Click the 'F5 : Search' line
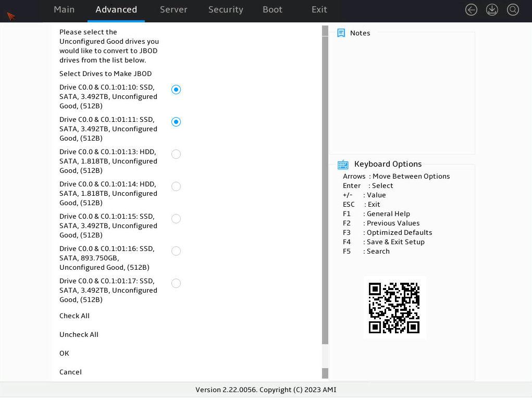Screen dimensions: 532x402 point(366,251)
